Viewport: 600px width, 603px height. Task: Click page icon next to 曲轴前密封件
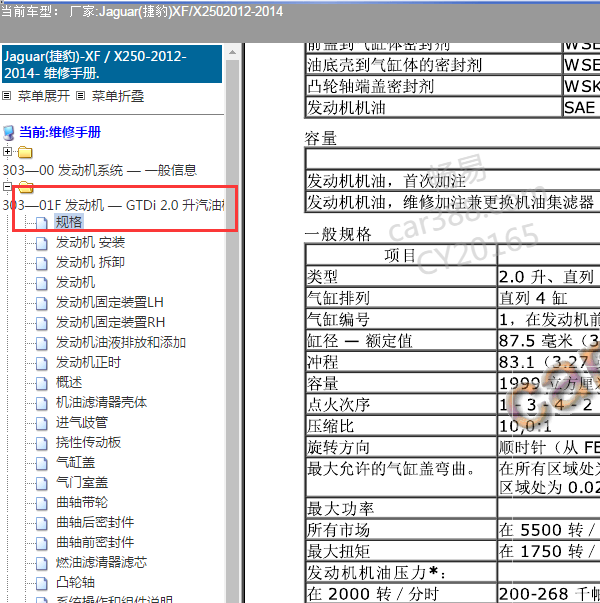tap(42, 543)
